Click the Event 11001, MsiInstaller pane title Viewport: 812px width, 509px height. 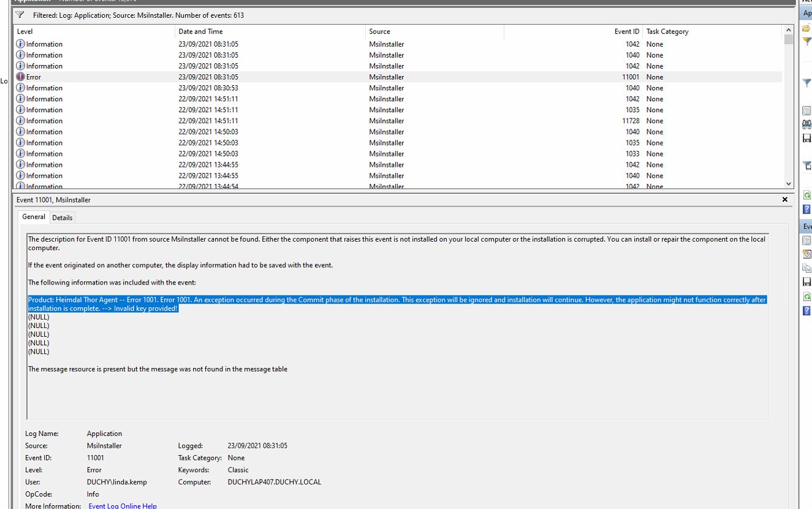53,200
